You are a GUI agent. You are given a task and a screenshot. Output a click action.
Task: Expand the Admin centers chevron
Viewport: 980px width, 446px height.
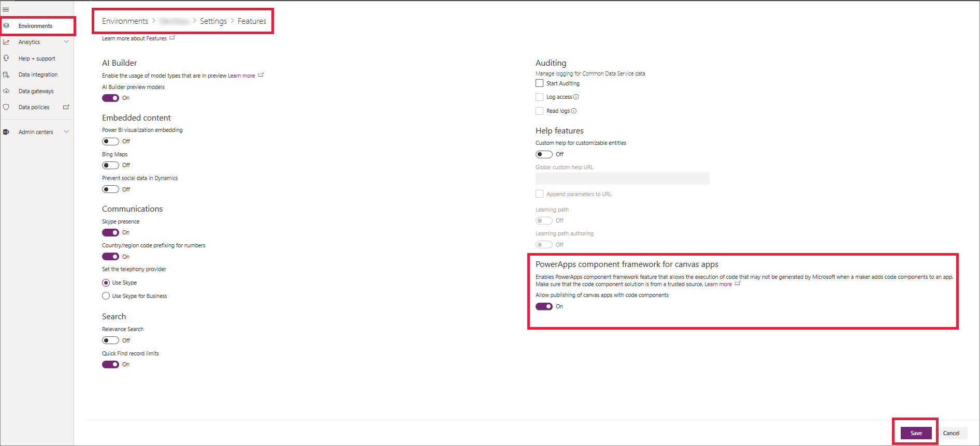66,132
